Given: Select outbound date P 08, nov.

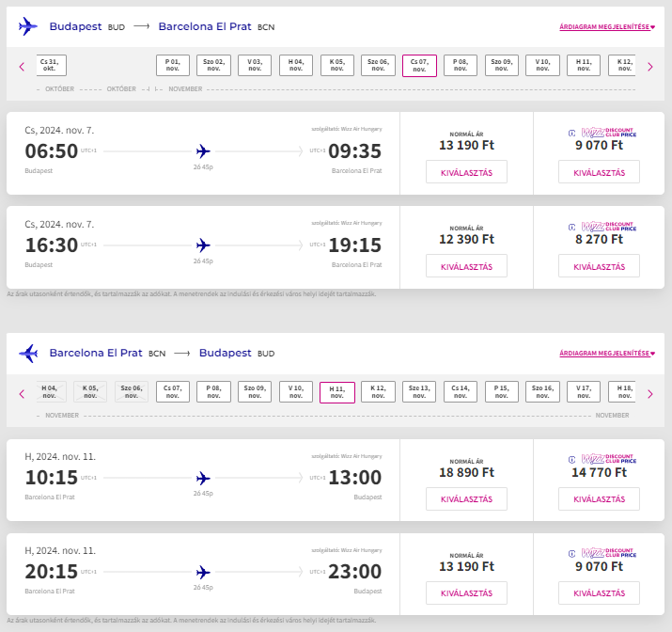Looking at the screenshot, I should click(x=461, y=66).
